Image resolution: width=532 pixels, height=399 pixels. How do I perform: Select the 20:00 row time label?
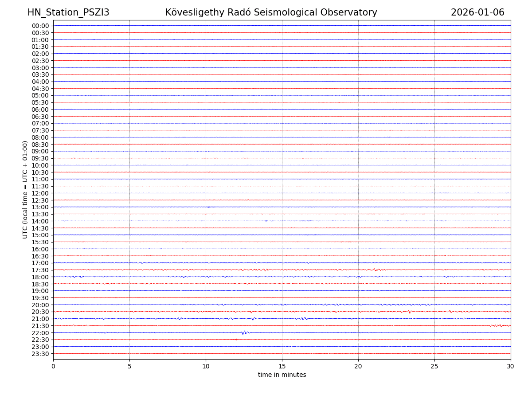(x=40, y=305)
